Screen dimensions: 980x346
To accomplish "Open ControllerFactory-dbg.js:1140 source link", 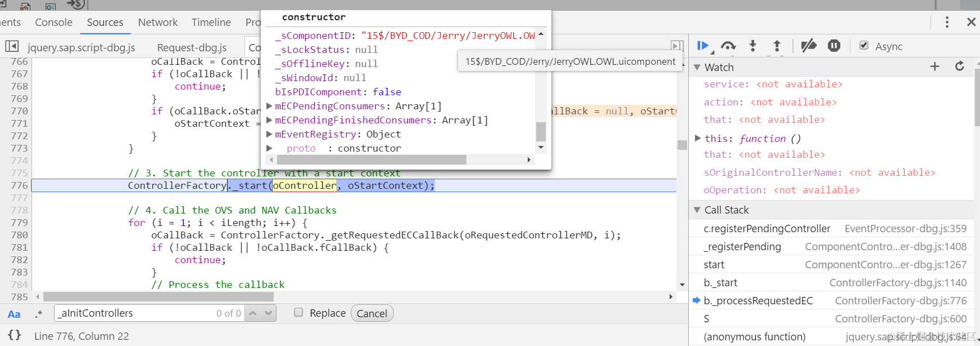I will (898, 282).
